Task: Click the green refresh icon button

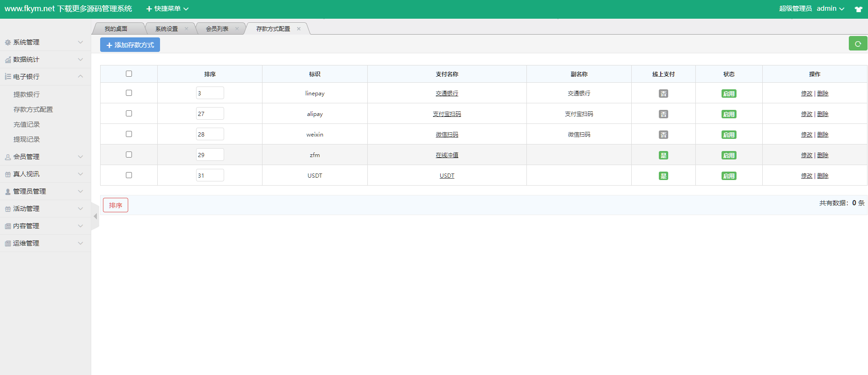Action: click(858, 43)
